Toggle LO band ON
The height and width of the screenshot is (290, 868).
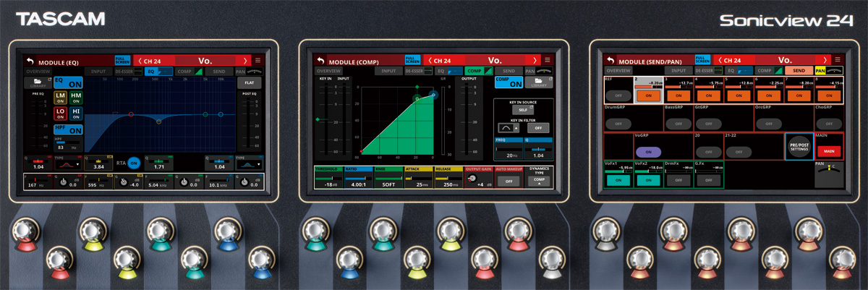coord(60,114)
